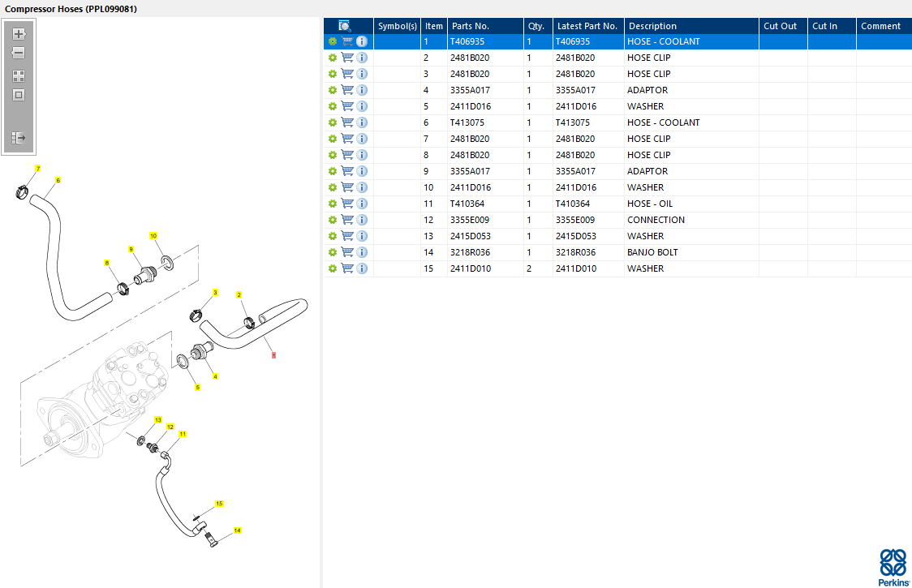Open info for item 13 washer 2415D053
Image resolution: width=912 pixels, height=588 pixels.
362,236
